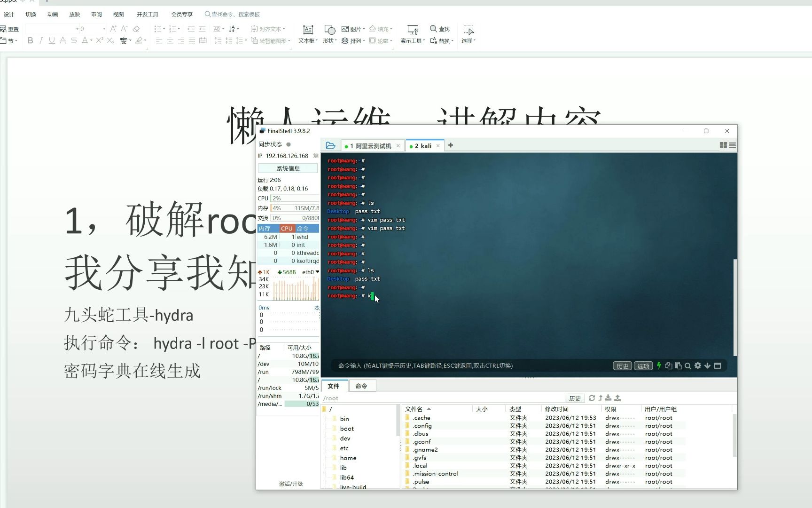Open the FinalShell hamburger menu at top right
Viewport: 812px width, 508px height.
click(732, 145)
